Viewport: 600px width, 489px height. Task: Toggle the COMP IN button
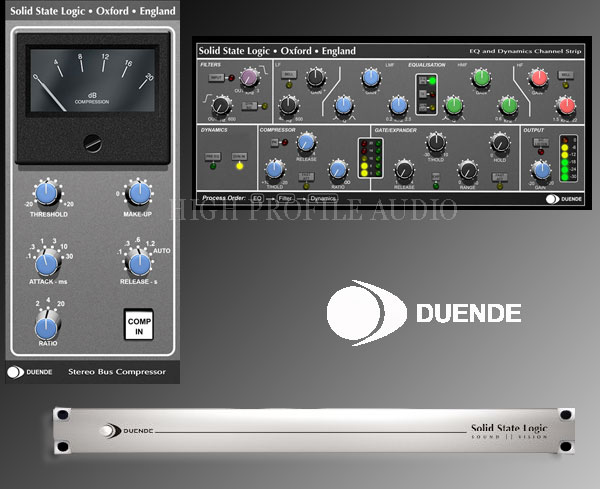tap(139, 324)
